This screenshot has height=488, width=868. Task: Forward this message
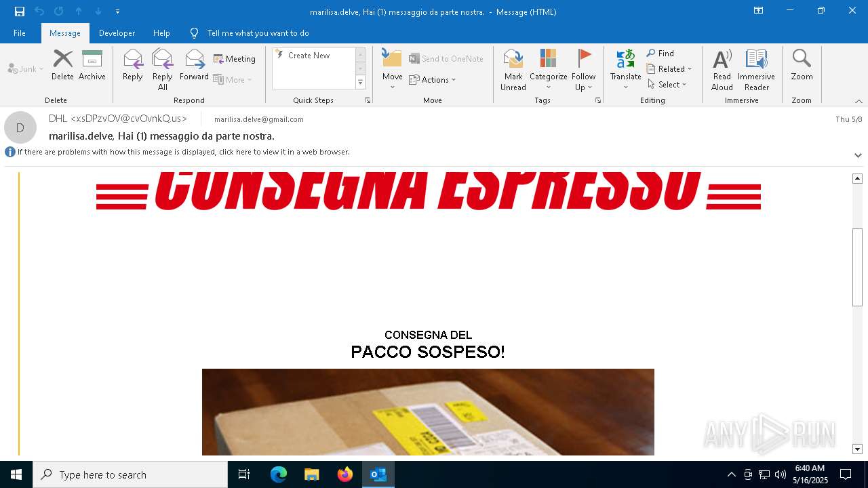point(194,65)
